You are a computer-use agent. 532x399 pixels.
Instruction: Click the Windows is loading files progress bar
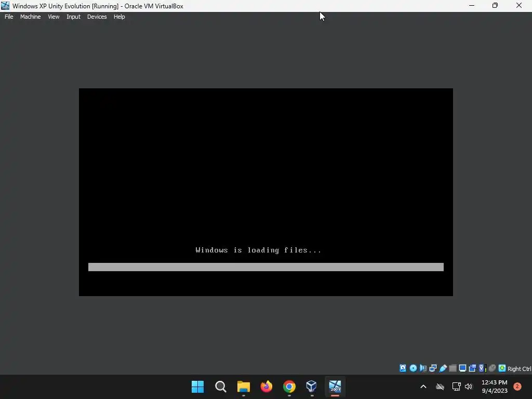point(265,267)
